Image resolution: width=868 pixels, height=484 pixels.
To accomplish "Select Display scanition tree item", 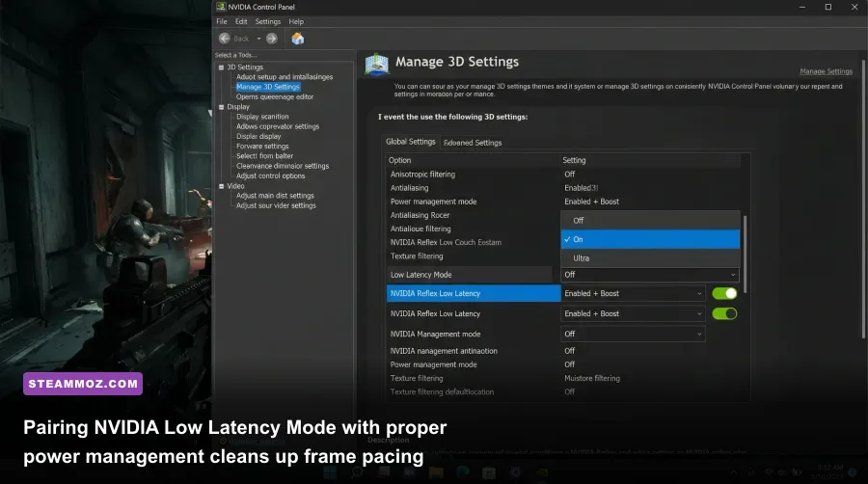I will coord(262,117).
